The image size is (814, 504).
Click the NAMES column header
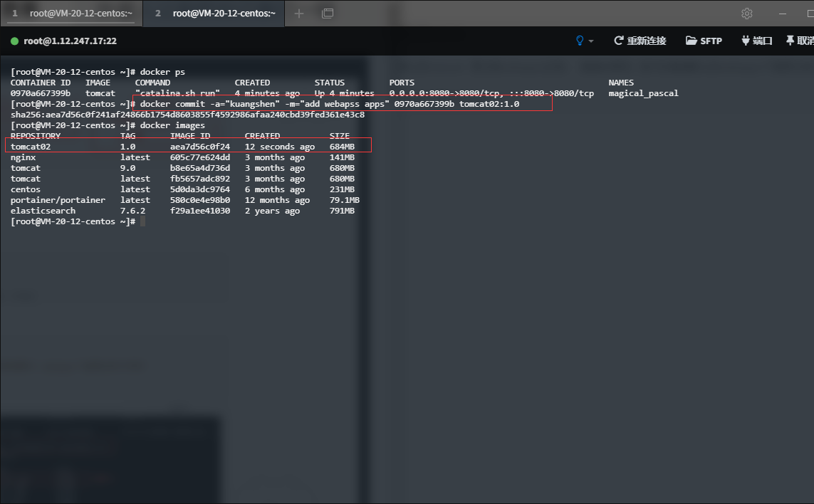coord(621,83)
